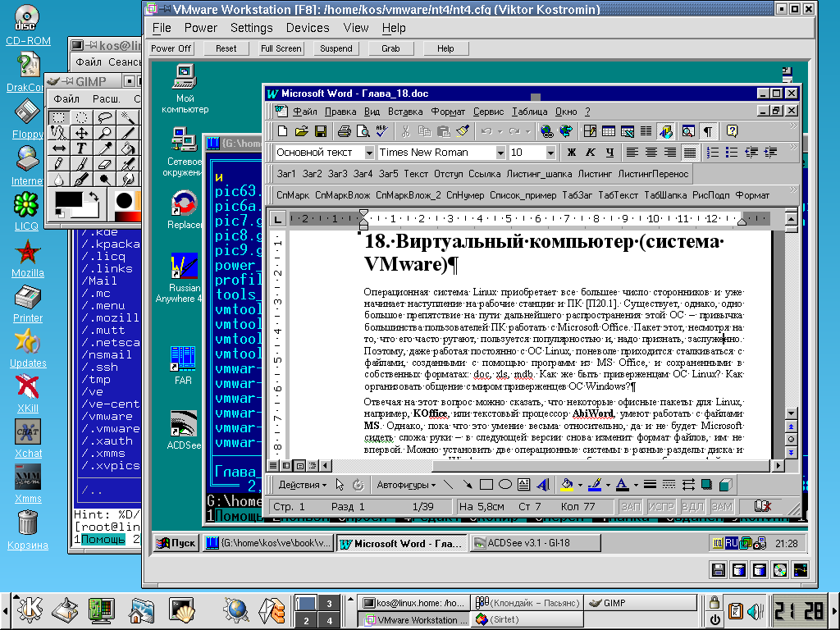Toggle Bold formatting (Ж) in Word
The image size is (840, 630).
coord(572,153)
